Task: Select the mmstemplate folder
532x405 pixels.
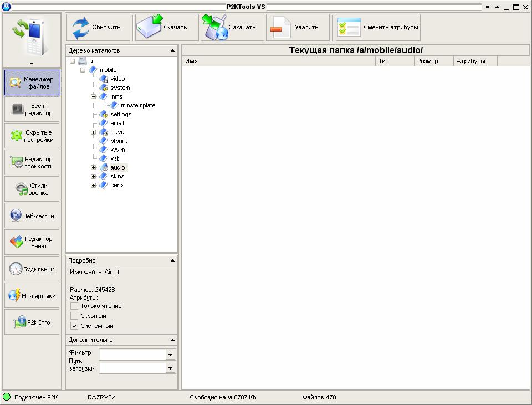Action: pyautogui.click(x=138, y=105)
